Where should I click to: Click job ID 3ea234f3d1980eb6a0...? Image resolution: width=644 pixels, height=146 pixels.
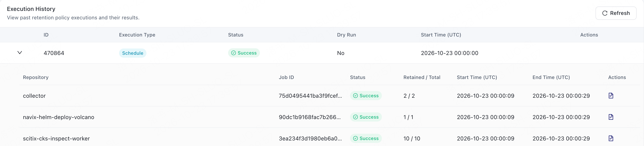click(310, 138)
